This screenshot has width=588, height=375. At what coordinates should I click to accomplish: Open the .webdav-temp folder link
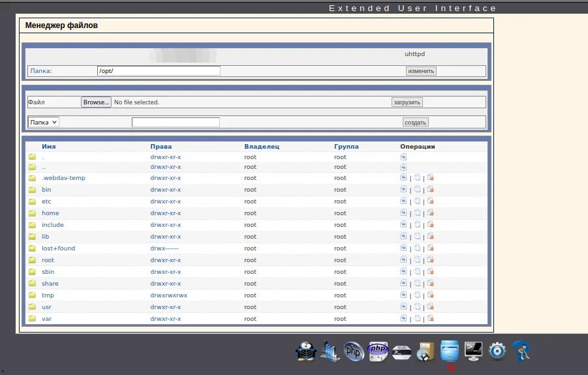[x=63, y=178]
